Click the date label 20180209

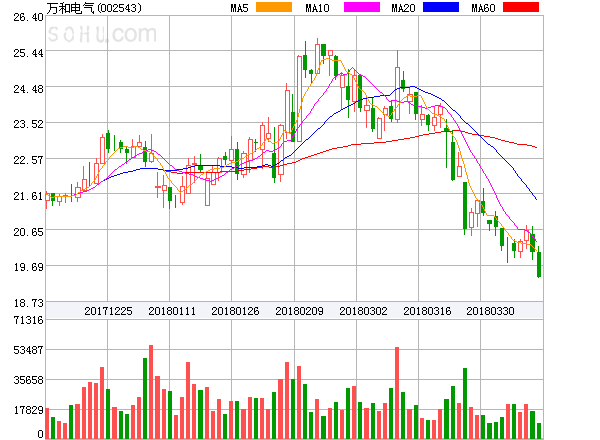click(x=299, y=311)
